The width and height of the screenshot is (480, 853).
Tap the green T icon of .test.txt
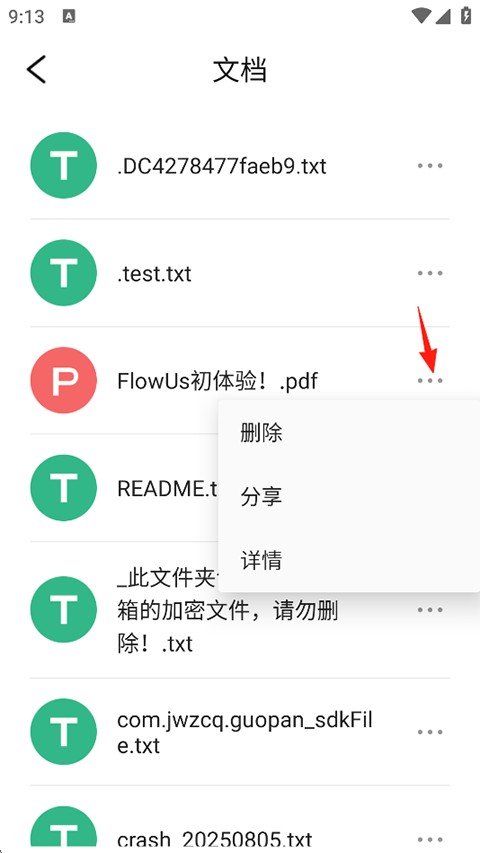coord(63,273)
